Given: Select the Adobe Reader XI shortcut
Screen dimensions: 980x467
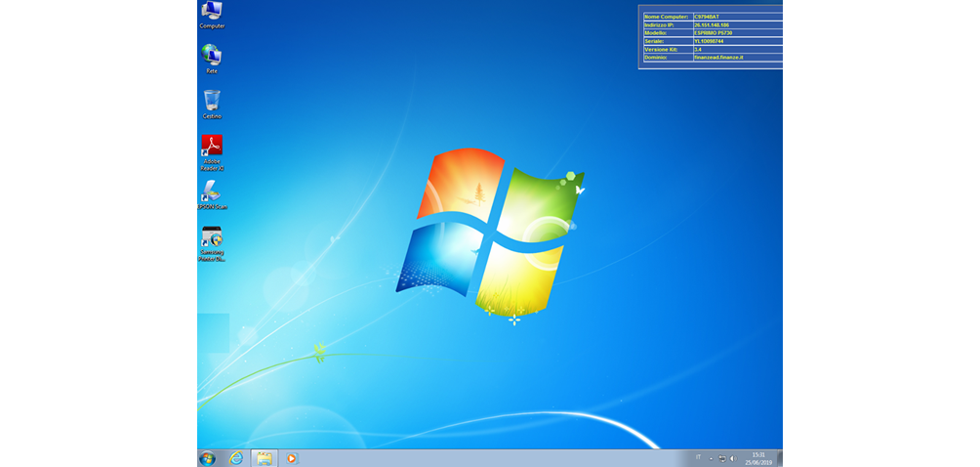Looking at the screenshot, I should point(212,148).
